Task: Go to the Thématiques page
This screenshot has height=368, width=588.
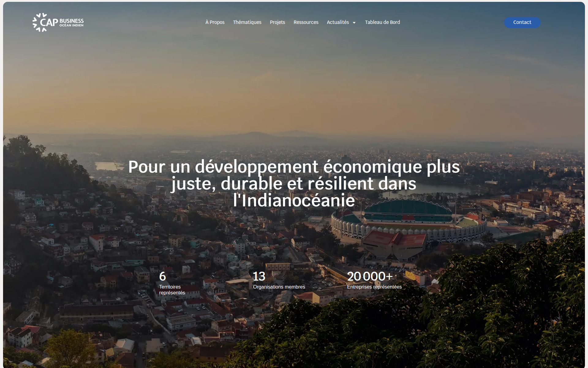Action: point(247,22)
